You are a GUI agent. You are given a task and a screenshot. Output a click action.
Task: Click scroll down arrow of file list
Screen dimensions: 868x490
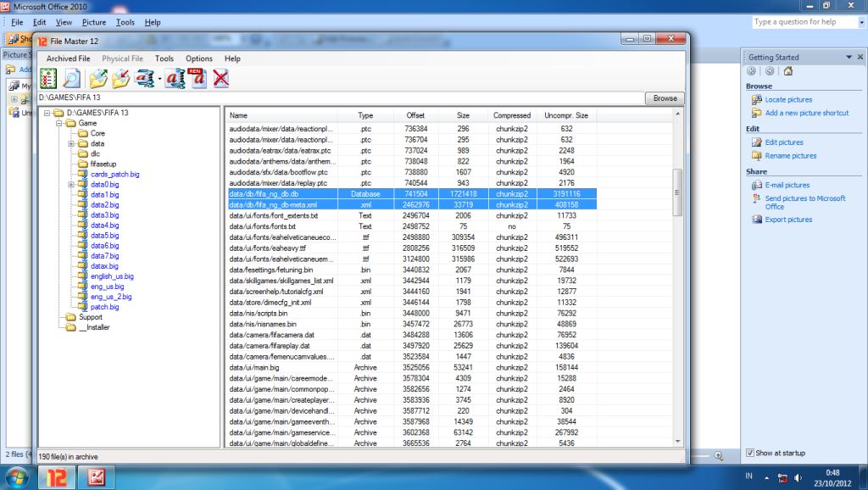677,442
